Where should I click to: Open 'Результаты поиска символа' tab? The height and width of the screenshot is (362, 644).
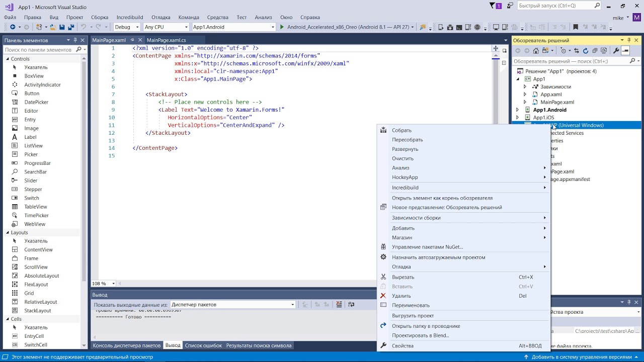[x=259, y=345]
